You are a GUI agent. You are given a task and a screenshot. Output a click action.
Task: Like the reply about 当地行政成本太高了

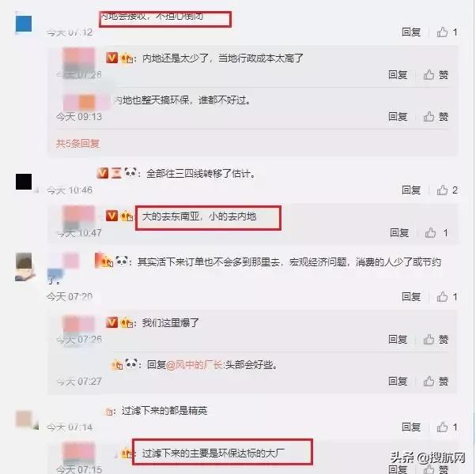[436, 74]
